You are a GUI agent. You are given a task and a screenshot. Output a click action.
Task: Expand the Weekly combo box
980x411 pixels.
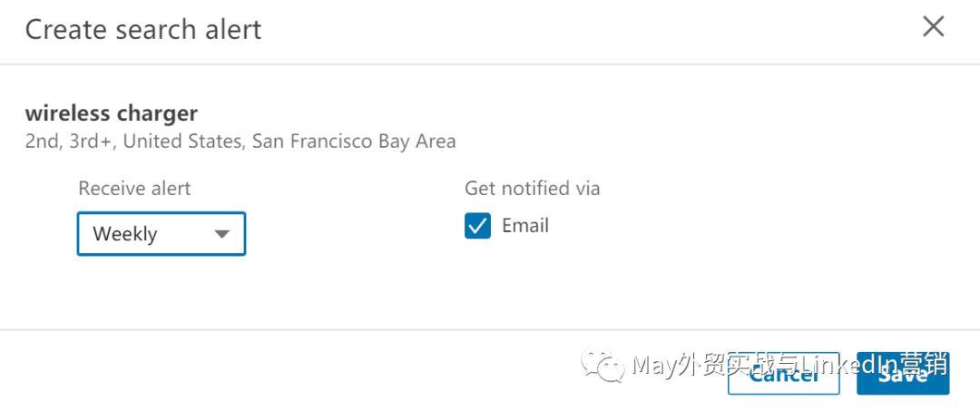coord(162,233)
